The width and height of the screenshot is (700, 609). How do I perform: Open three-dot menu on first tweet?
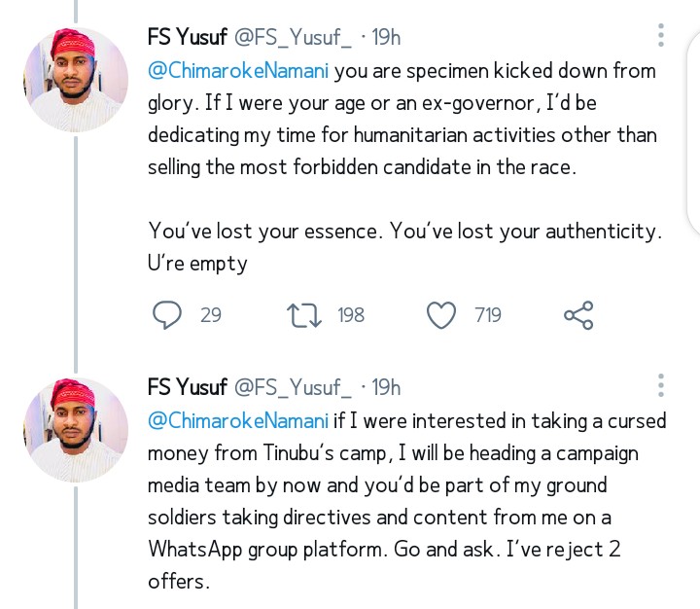click(x=661, y=36)
